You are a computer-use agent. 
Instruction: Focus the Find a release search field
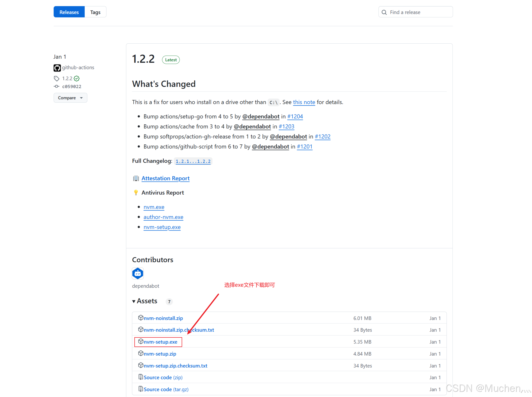(x=415, y=12)
